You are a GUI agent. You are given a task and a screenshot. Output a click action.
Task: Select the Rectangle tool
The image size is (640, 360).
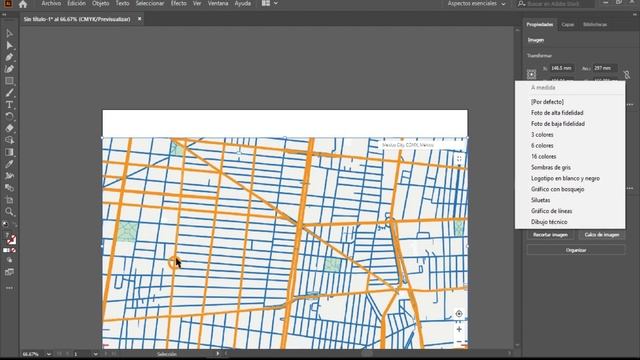click(9, 81)
